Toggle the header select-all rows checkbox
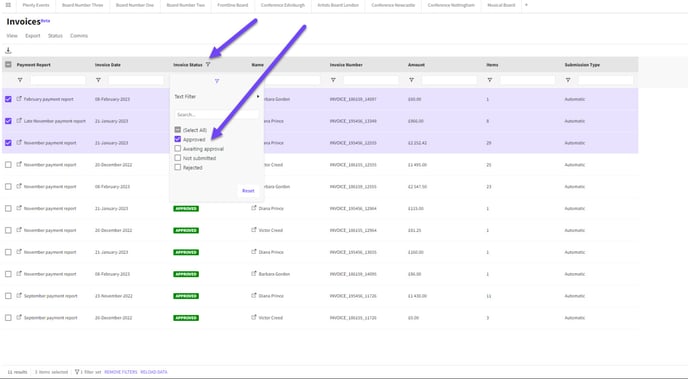 (x=8, y=64)
